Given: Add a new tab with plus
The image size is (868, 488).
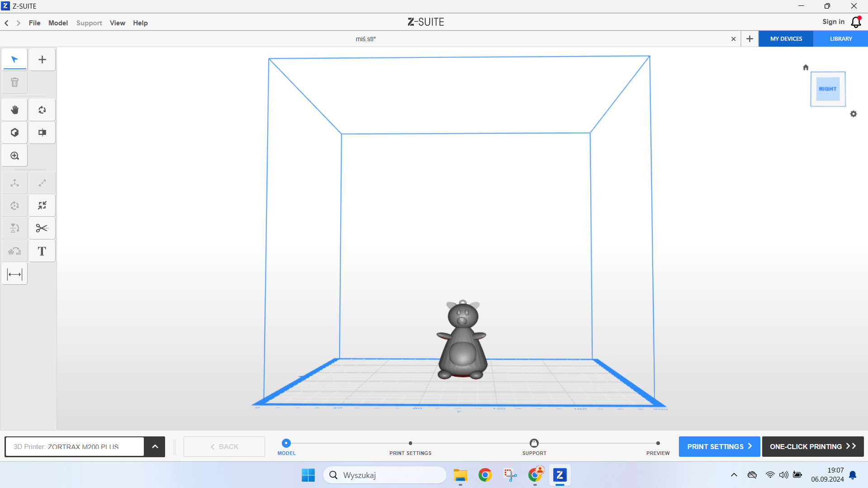Looking at the screenshot, I should [749, 39].
